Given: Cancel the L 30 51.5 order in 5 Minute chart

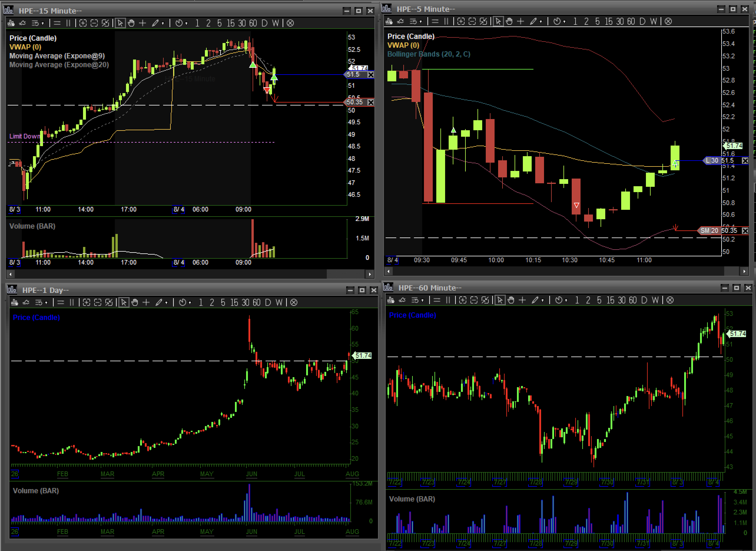Looking at the screenshot, I should click(x=745, y=161).
